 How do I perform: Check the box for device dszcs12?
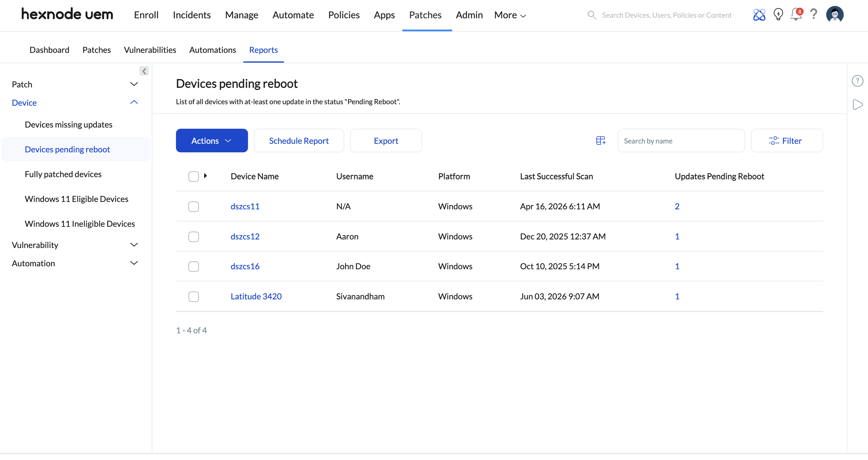193,236
